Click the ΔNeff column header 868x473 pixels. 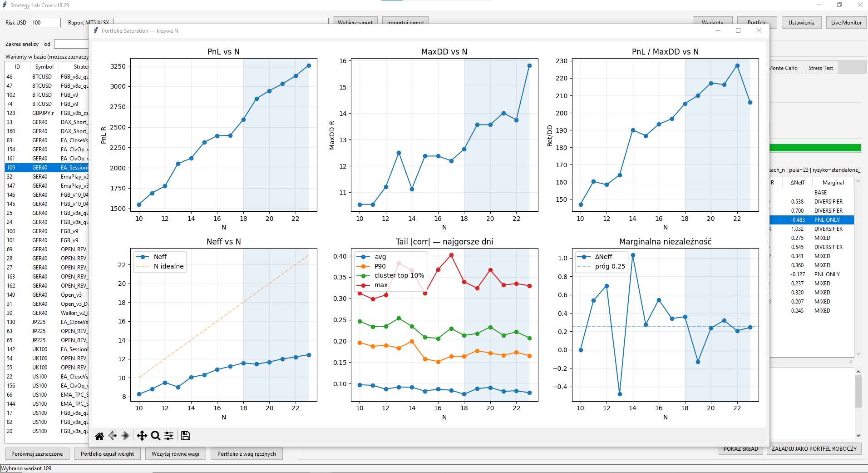pyautogui.click(x=797, y=183)
